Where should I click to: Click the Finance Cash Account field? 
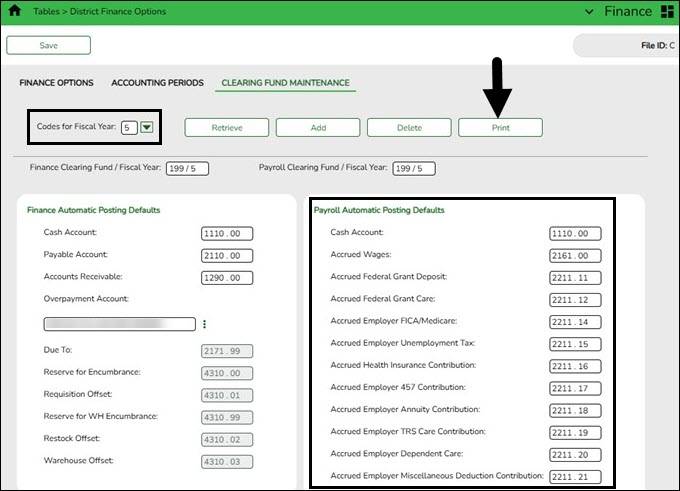pos(225,234)
